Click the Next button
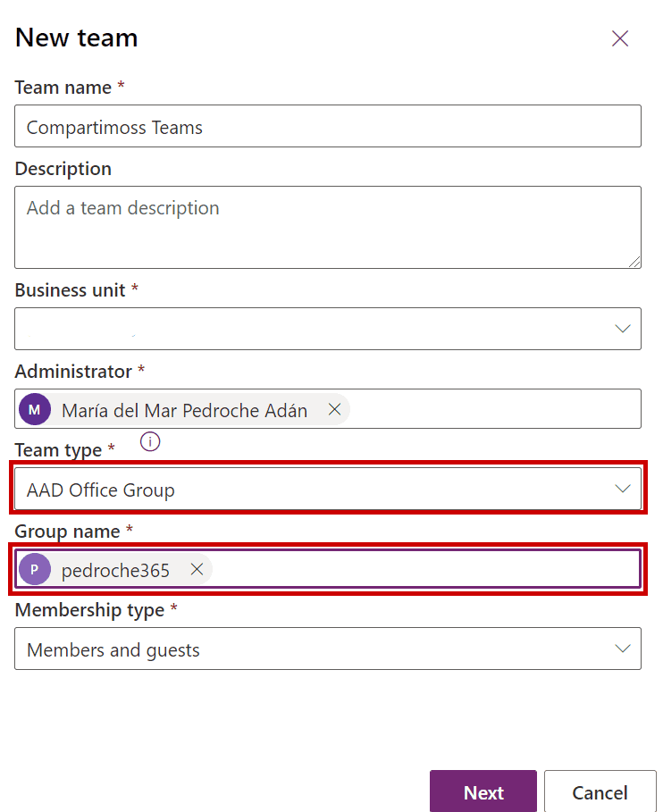Image resolution: width=663 pixels, height=812 pixels. (x=483, y=792)
